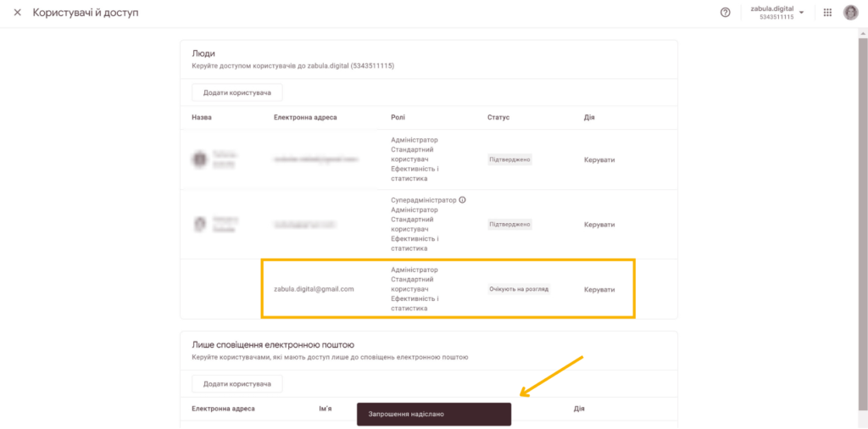Expand the zabula.digital account dropdown arrow
This screenshot has width=868, height=429.
tap(802, 12)
